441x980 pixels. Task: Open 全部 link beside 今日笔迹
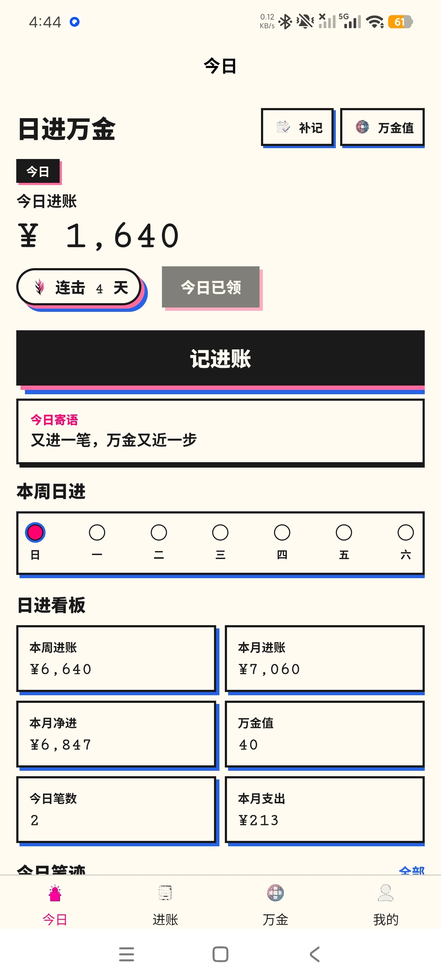coord(412,870)
